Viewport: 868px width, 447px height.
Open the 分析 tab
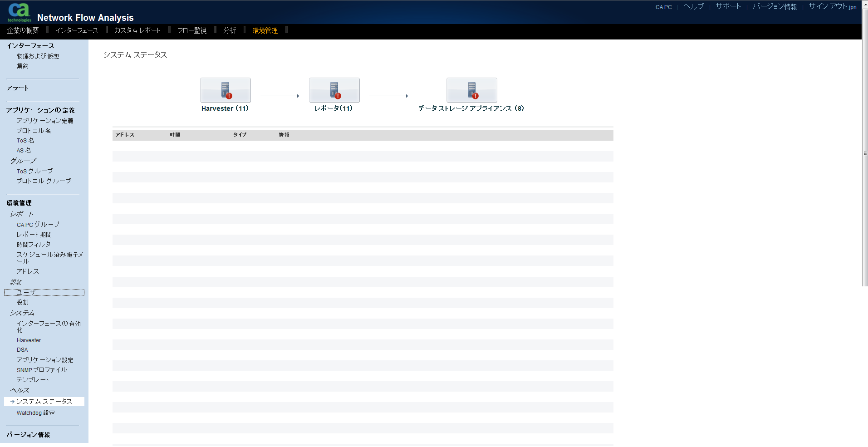click(x=230, y=30)
